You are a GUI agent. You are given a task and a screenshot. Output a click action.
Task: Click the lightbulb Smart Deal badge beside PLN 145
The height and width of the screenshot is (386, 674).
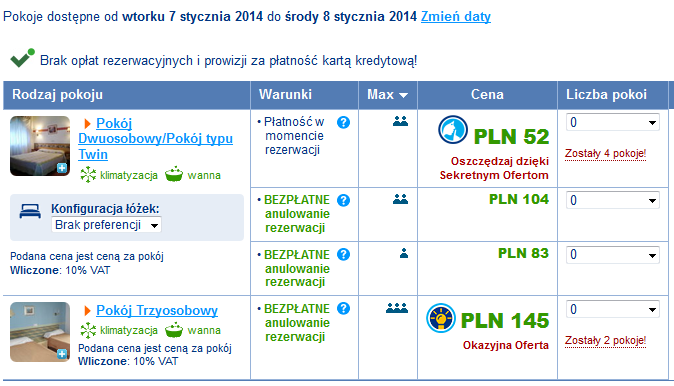[x=441, y=318]
